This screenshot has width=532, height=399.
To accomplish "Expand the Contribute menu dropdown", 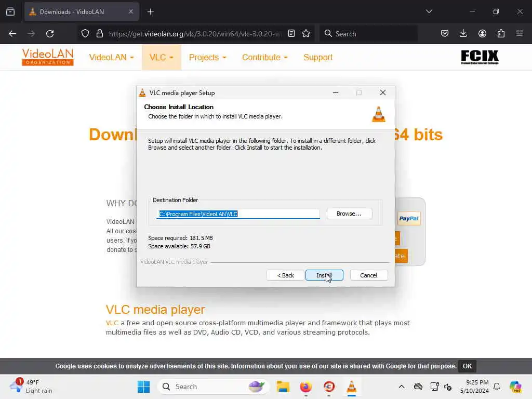I will coord(264,57).
